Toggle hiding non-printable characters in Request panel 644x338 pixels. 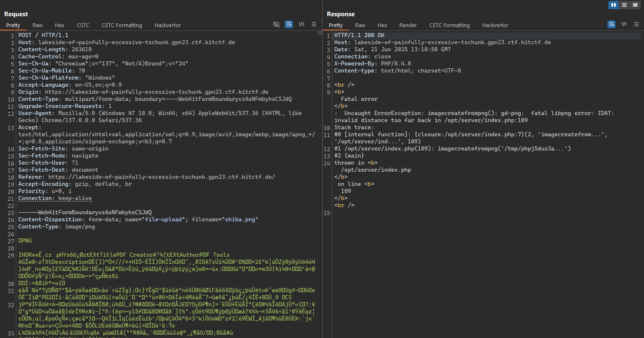(x=276, y=24)
